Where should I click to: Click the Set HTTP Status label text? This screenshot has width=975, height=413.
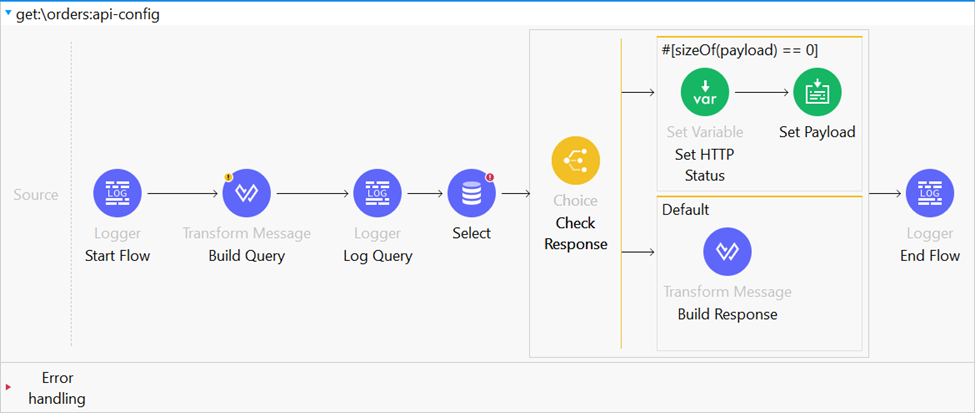705,165
